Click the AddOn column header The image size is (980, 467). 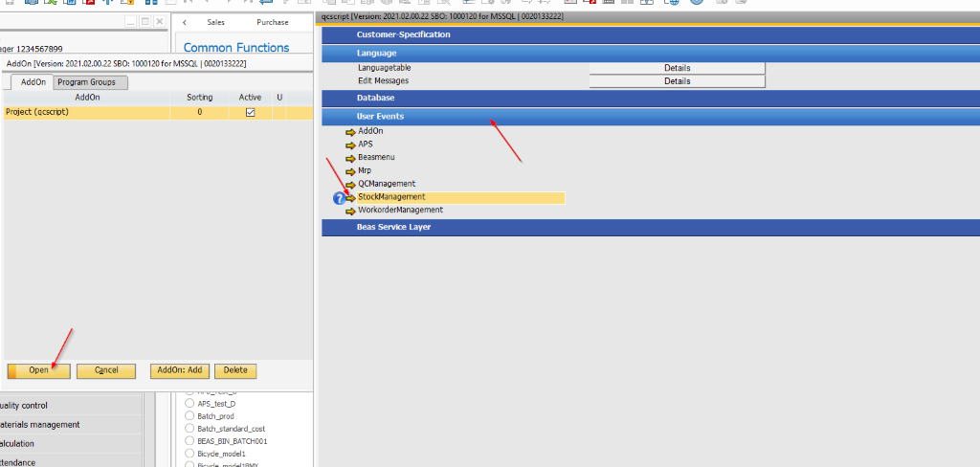[87, 98]
